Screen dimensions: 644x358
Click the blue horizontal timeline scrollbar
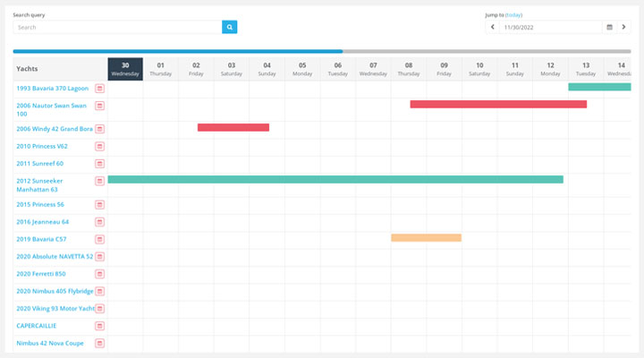[x=179, y=51]
